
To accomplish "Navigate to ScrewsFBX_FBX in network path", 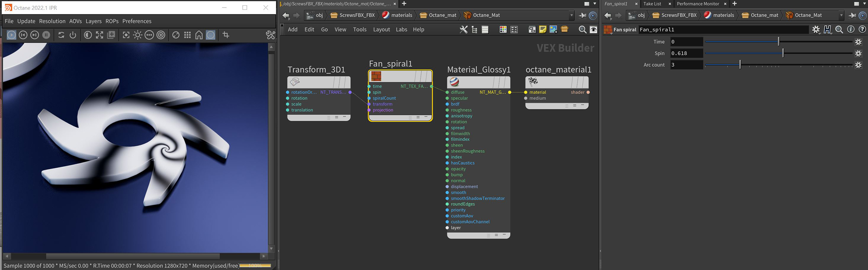I will pos(357,15).
